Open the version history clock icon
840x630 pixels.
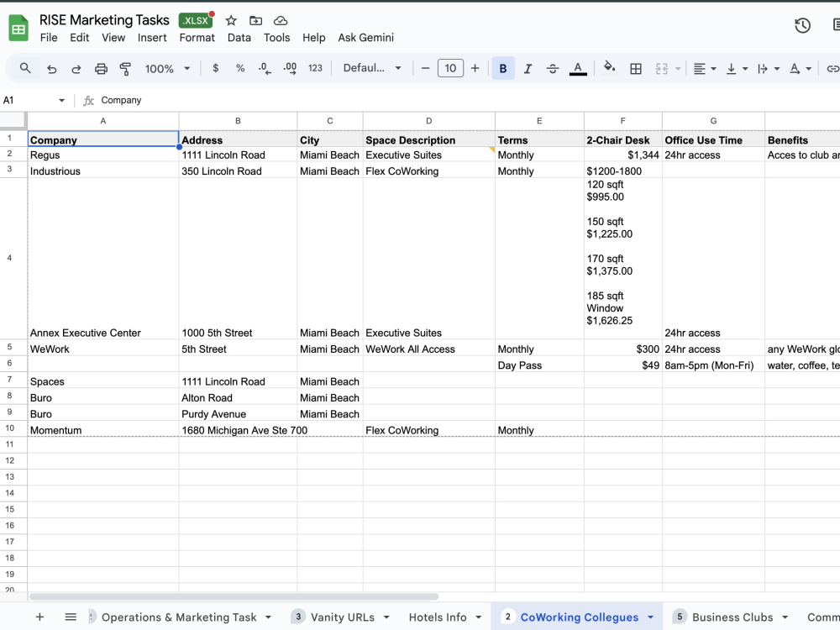pos(802,25)
